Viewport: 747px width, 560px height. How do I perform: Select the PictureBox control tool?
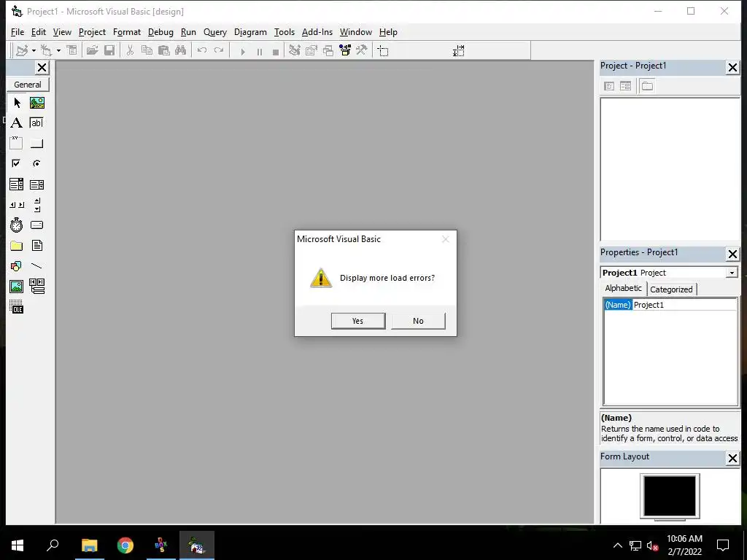point(36,102)
